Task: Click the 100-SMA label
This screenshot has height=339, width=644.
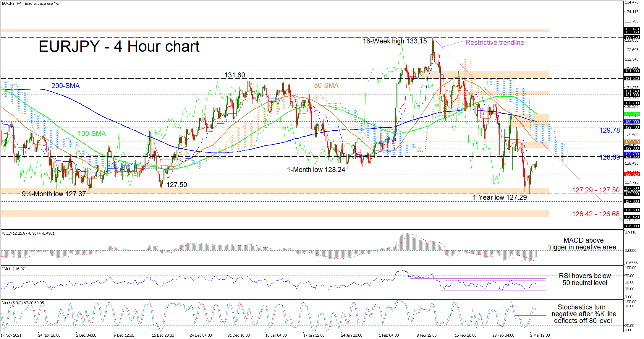Action: [92, 134]
